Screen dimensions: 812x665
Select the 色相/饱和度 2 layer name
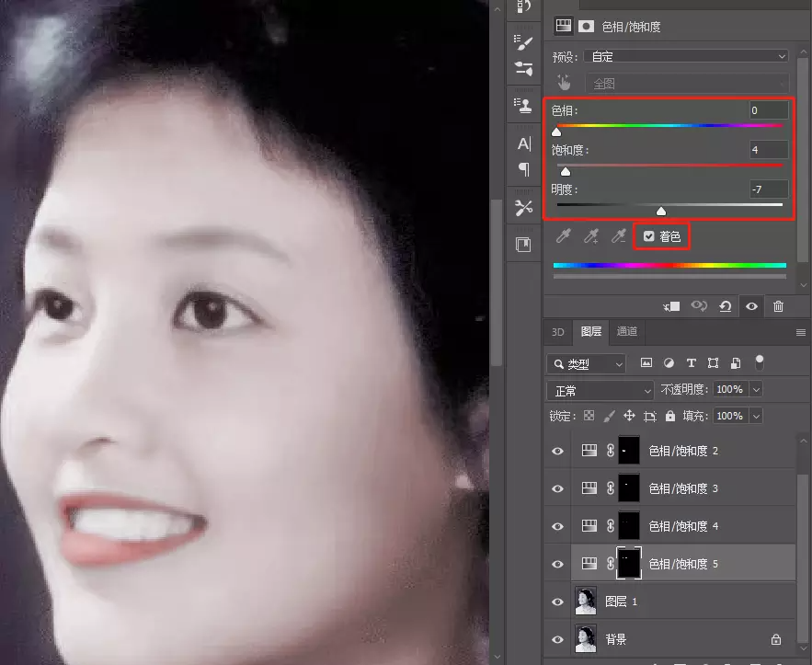(683, 451)
